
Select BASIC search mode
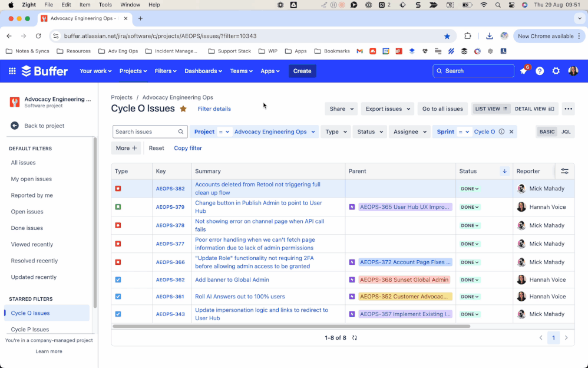[x=547, y=132]
